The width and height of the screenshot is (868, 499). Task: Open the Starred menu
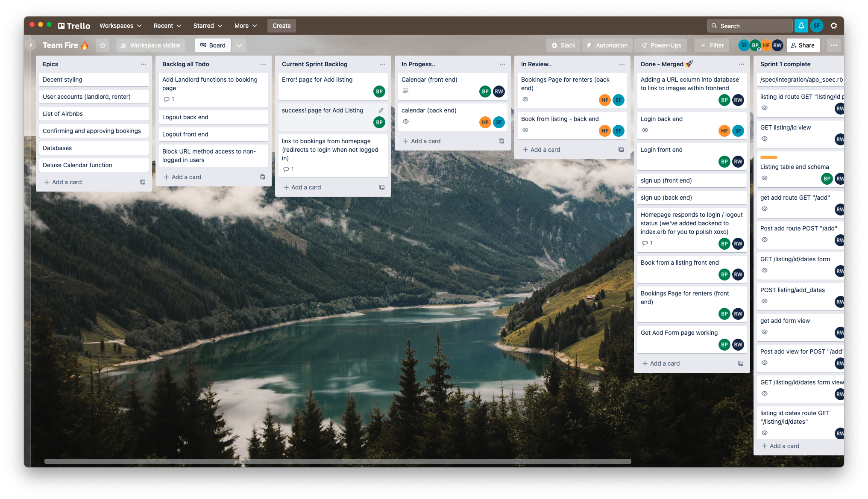tap(208, 26)
